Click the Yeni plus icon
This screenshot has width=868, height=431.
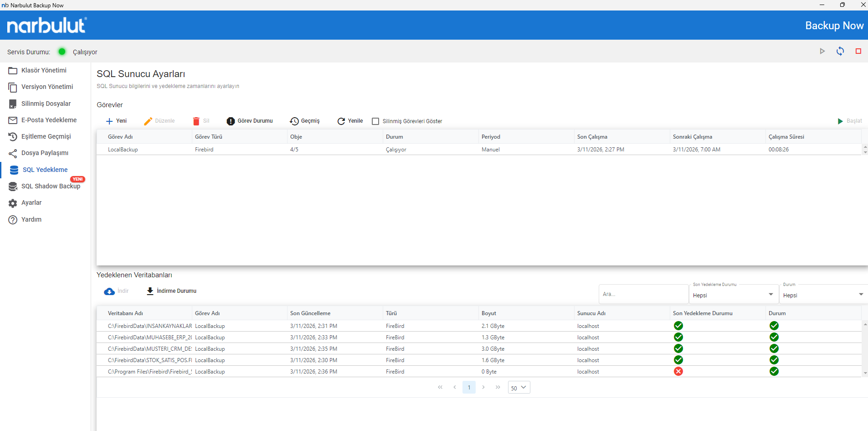(109, 121)
